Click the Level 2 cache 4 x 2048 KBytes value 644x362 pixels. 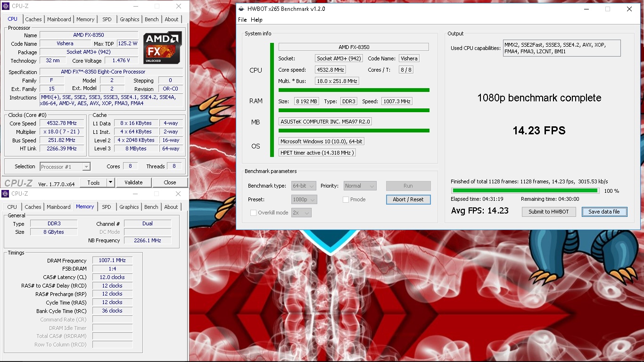pyautogui.click(x=136, y=140)
